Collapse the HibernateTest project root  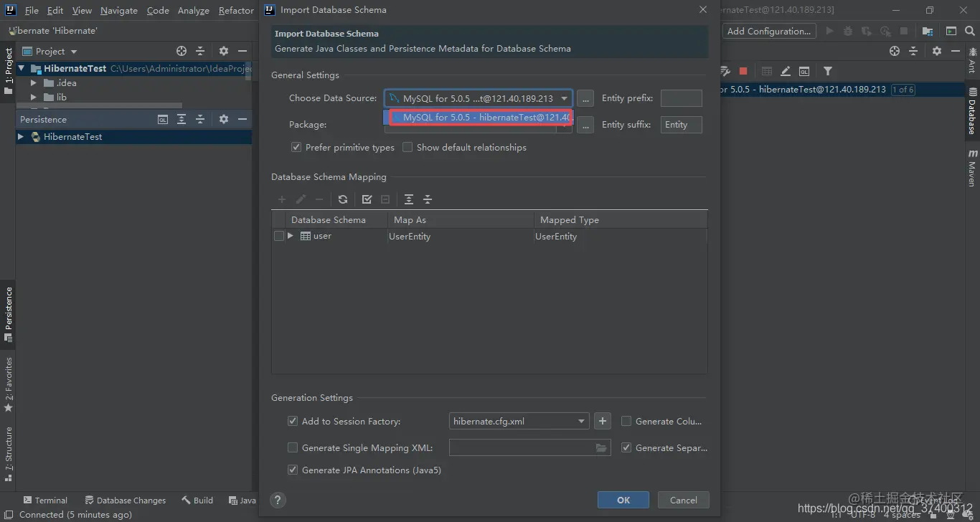pos(22,68)
